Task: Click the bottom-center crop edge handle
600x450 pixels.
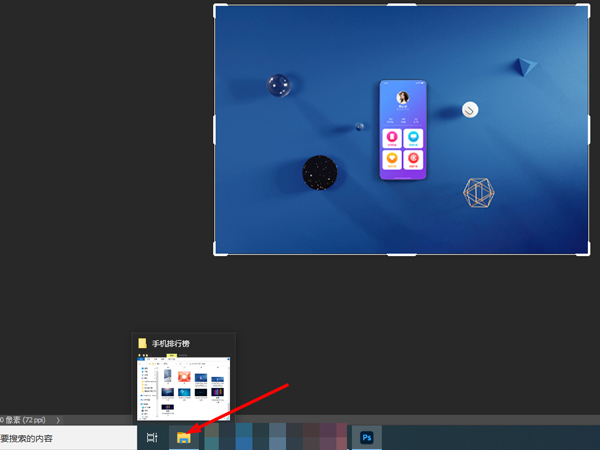Action: pos(401,255)
